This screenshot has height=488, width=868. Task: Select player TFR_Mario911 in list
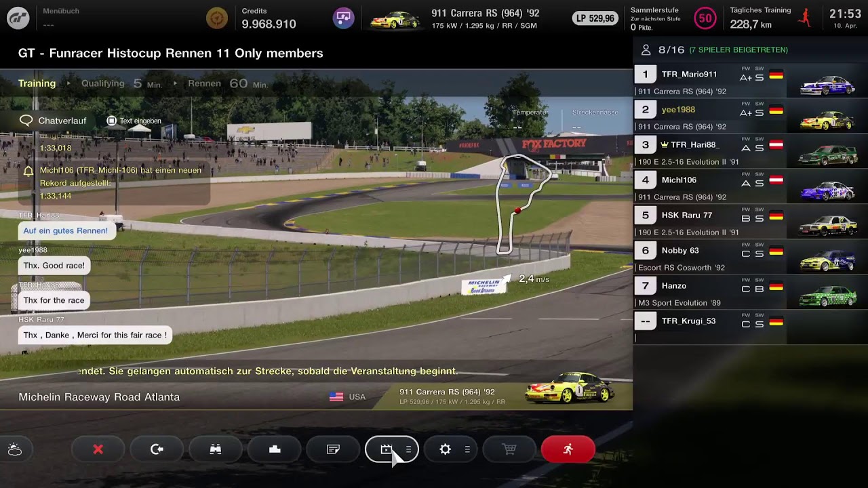point(750,81)
